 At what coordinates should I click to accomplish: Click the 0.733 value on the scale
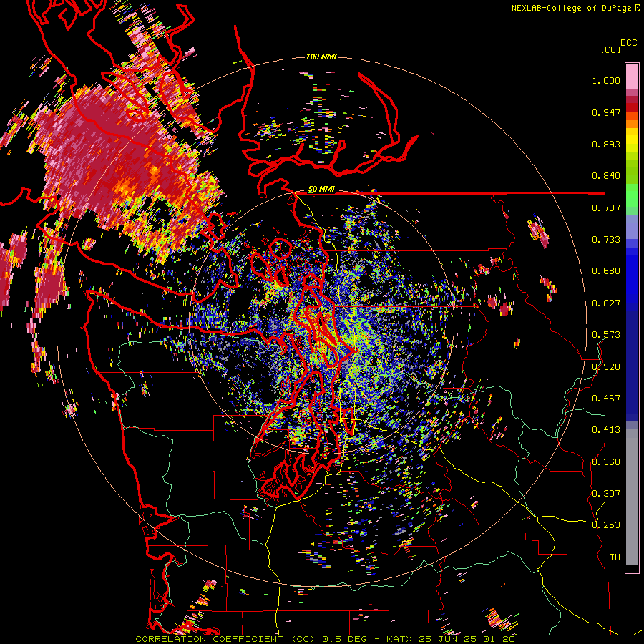pyautogui.click(x=606, y=240)
